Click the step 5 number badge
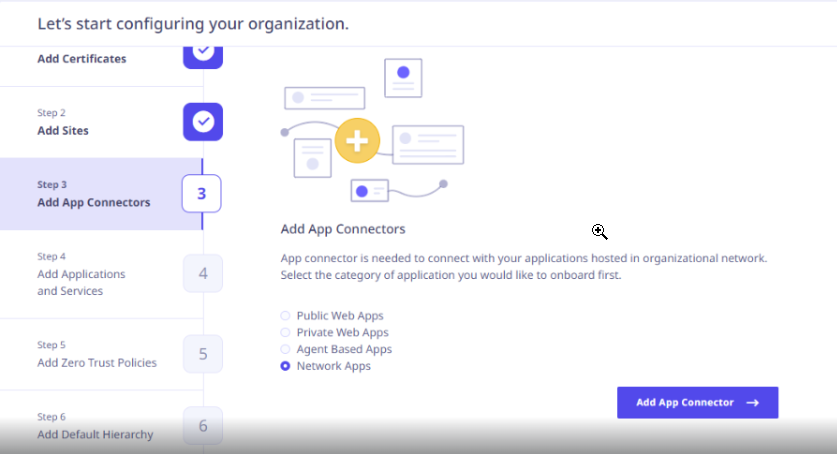 203,354
